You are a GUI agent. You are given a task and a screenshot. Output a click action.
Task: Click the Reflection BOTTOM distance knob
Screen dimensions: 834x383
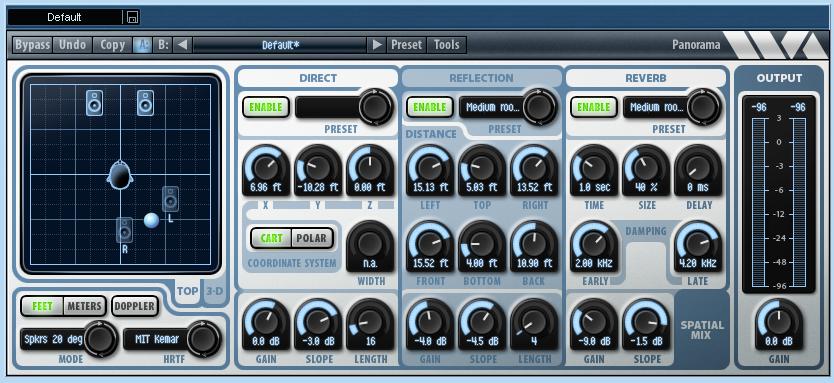tap(482, 245)
